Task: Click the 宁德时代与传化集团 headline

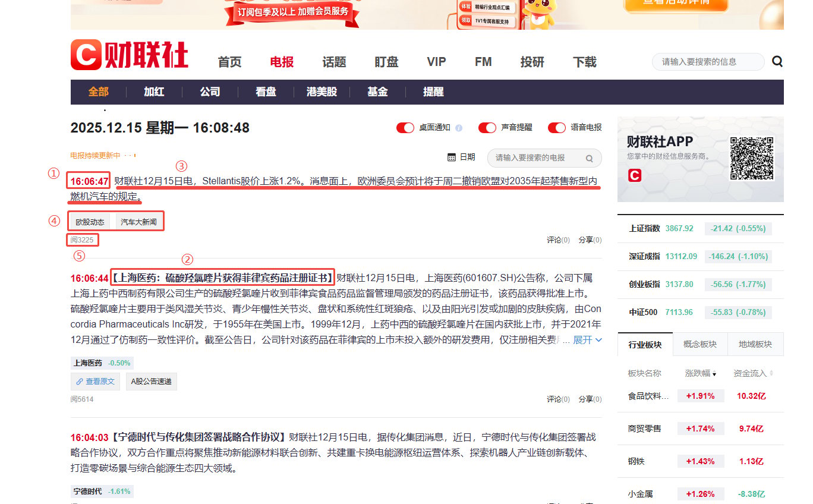Action: [x=199, y=437]
